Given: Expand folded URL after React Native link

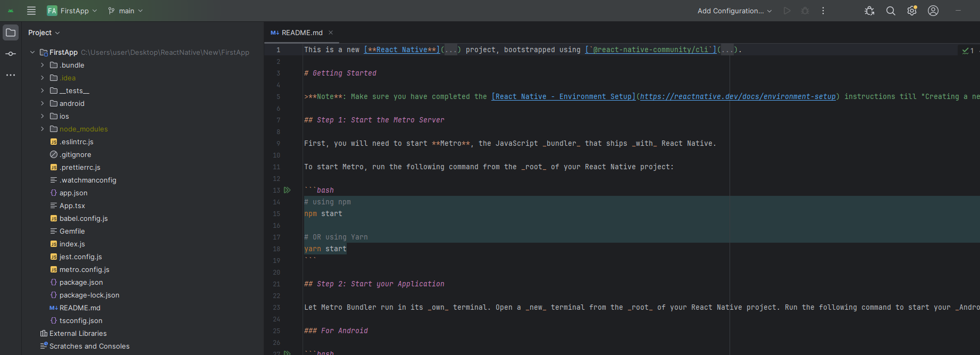Looking at the screenshot, I should [451, 49].
